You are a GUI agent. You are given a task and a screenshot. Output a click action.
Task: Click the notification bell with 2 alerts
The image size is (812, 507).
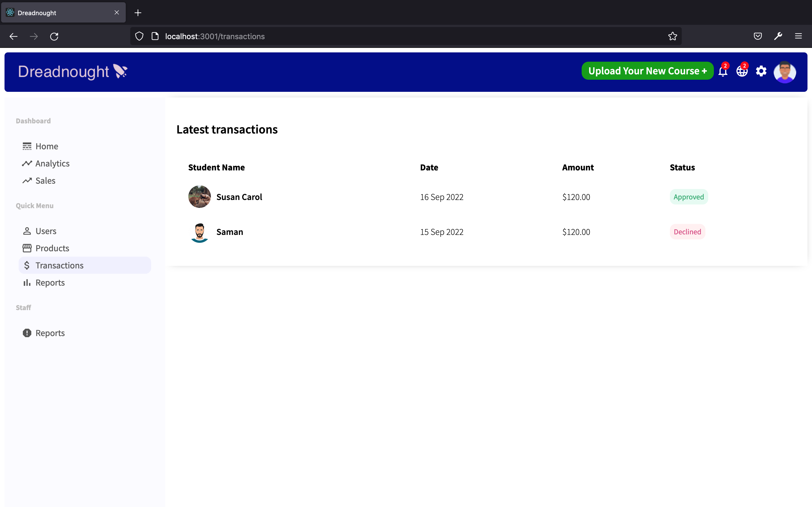point(722,71)
